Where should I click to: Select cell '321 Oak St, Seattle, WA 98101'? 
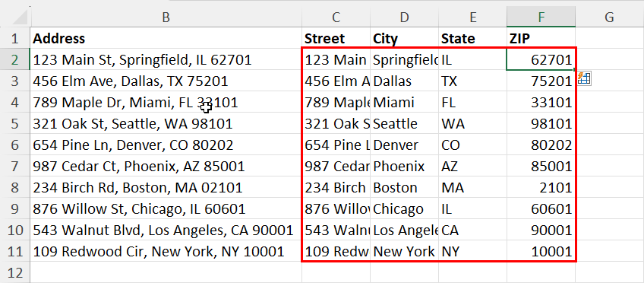point(166,123)
